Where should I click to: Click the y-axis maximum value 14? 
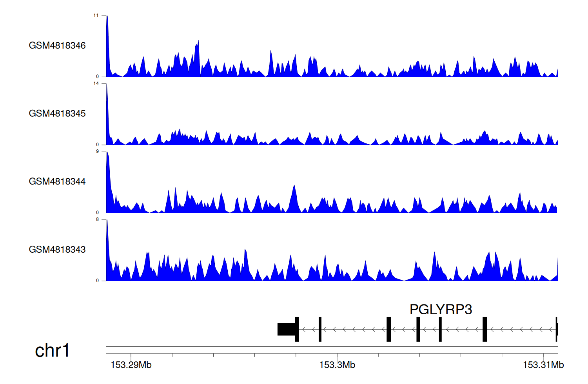(x=96, y=83)
